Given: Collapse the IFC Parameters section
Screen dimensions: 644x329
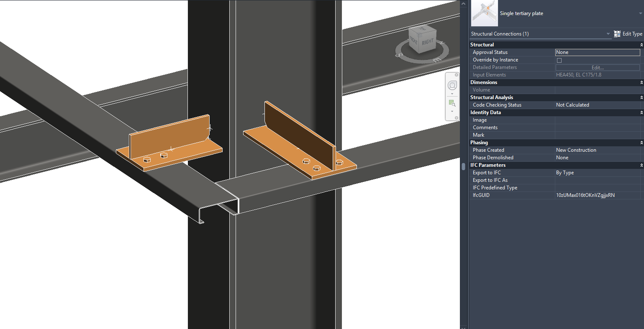Looking at the screenshot, I should click(x=641, y=165).
